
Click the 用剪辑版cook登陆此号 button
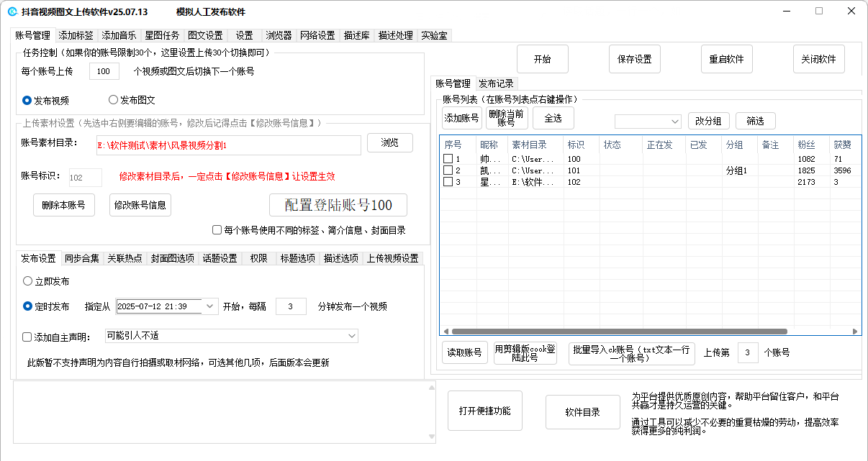coord(525,352)
